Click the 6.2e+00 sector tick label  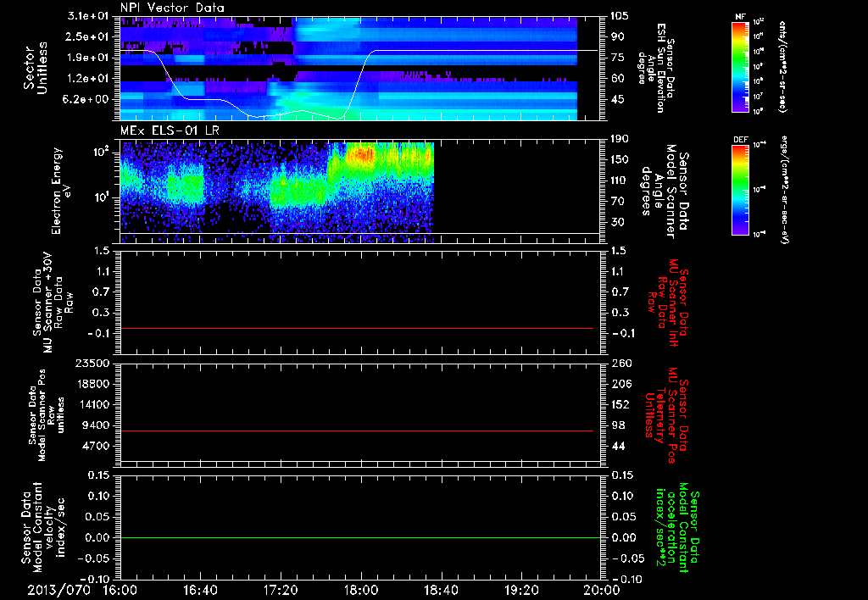coord(85,100)
